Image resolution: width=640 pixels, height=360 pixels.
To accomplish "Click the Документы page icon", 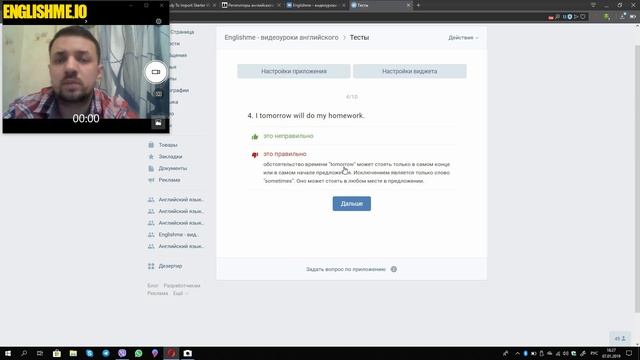I will click(151, 168).
